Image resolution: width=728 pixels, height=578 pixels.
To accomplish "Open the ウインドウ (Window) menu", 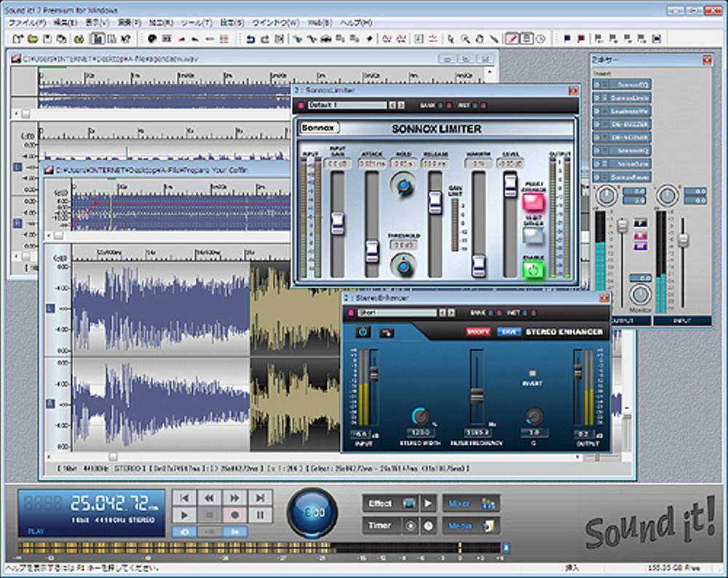I will coord(275,23).
